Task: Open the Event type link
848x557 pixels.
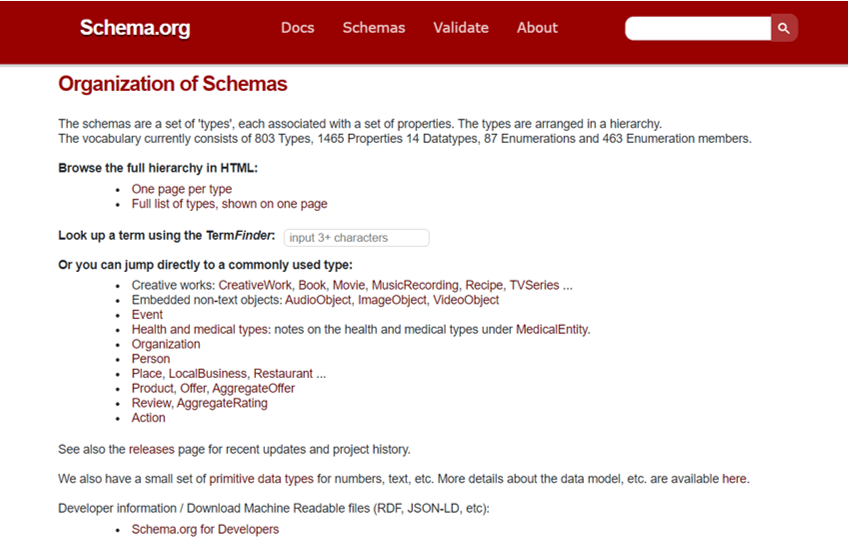Action: pos(147,315)
